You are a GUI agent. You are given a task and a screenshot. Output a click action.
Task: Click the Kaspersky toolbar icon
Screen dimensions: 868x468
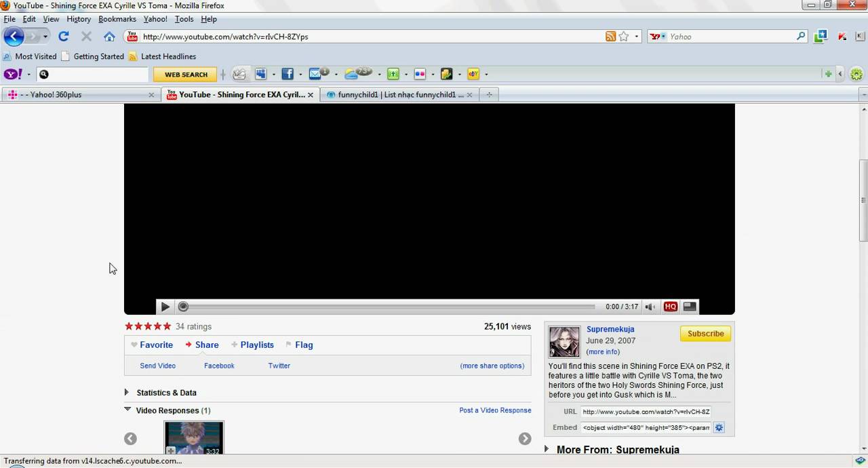coord(842,37)
